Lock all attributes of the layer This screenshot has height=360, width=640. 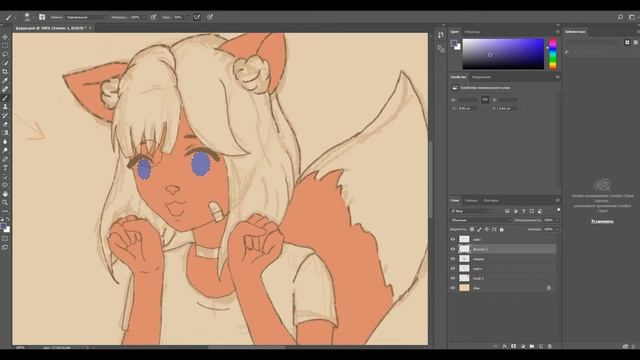[x=502, y=229]
